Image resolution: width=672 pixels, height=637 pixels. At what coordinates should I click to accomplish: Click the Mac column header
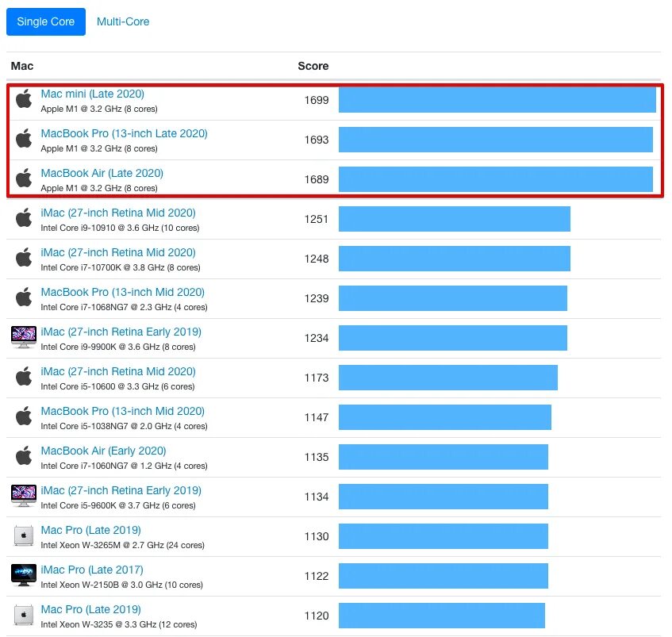[x=22, y=66]
